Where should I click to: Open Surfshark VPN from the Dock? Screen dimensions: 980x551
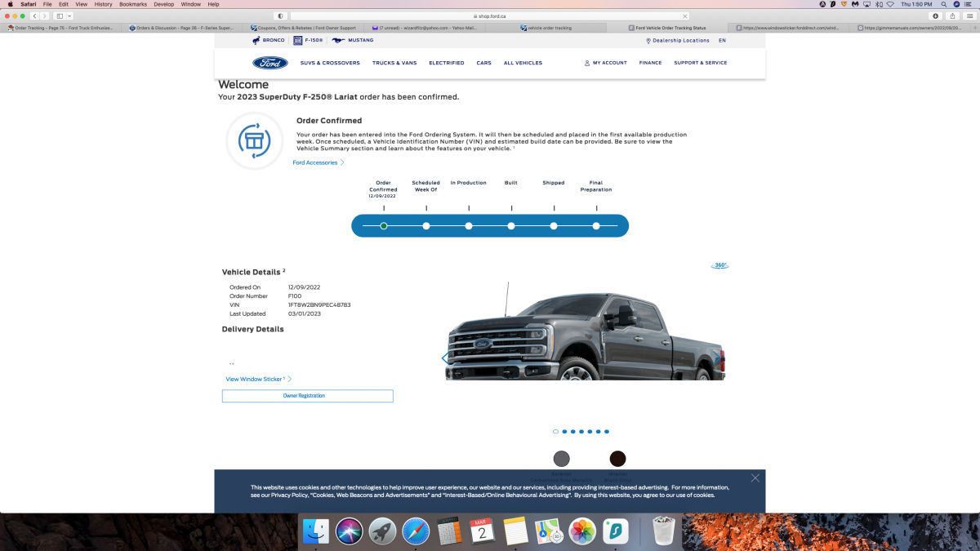(x=616, y=531)
